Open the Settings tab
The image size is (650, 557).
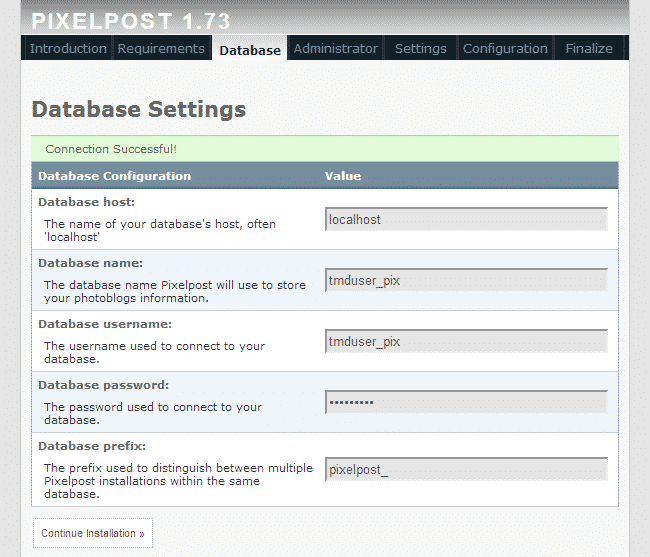click(420, 48)
